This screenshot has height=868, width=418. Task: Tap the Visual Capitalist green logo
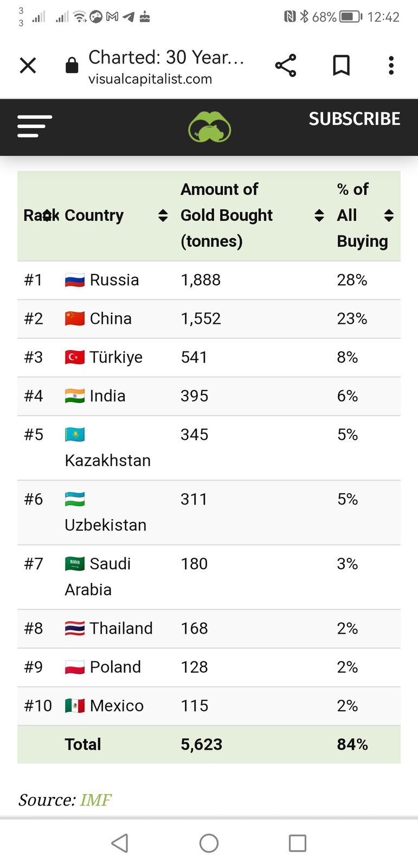point(209,127)
